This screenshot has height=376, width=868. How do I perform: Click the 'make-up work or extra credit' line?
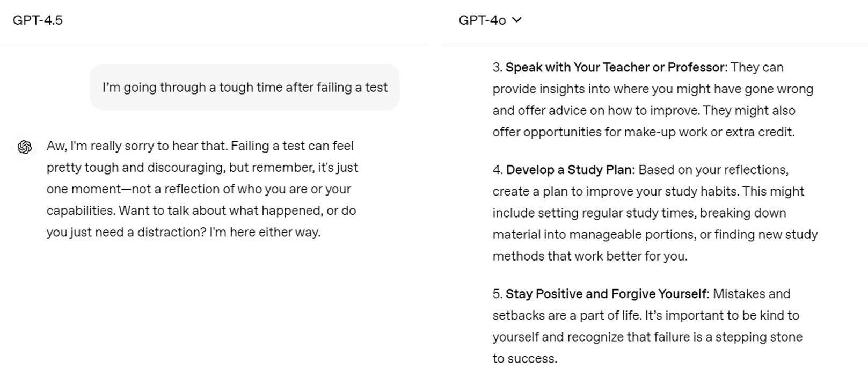(x=644, y=132)
